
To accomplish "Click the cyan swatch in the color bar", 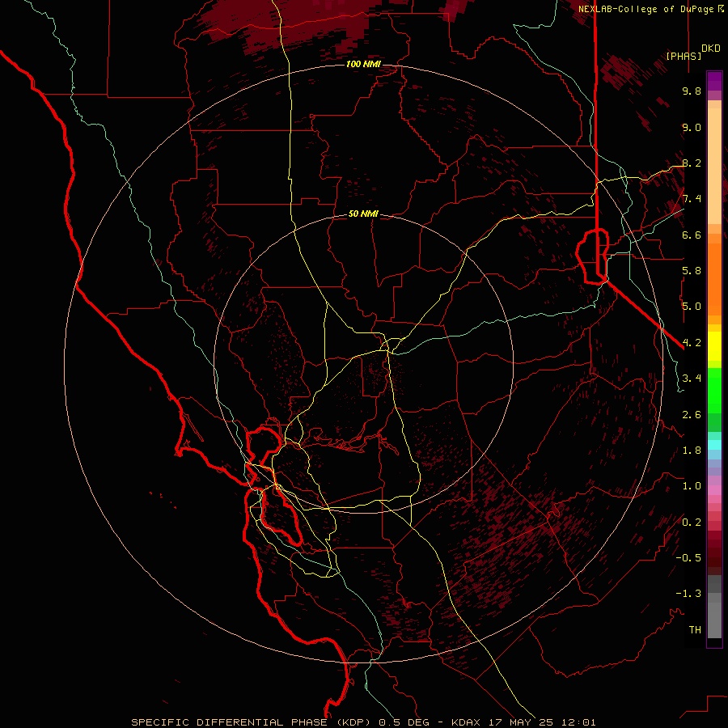I will 714,445.
